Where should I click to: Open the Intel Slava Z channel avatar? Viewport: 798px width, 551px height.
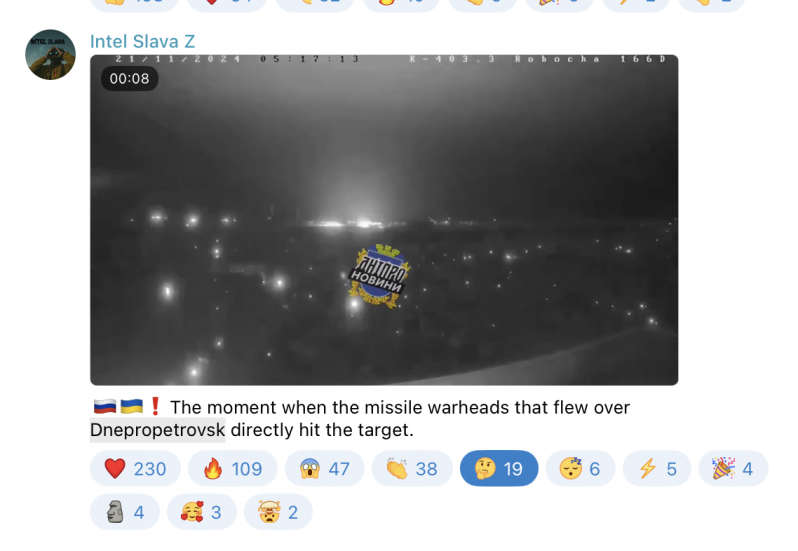coord(50,54)
